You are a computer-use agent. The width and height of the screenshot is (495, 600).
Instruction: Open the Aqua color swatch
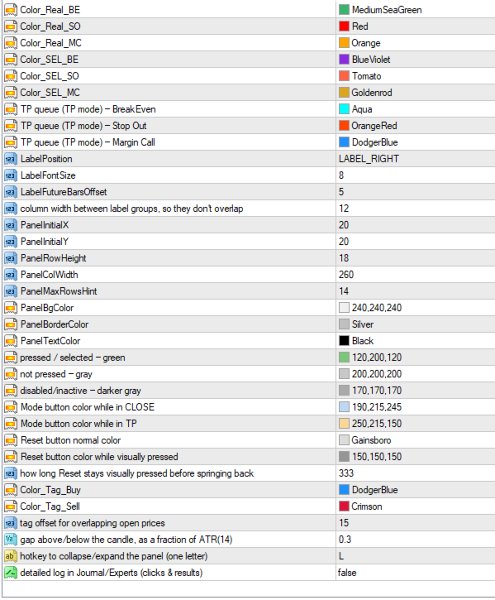344,109
